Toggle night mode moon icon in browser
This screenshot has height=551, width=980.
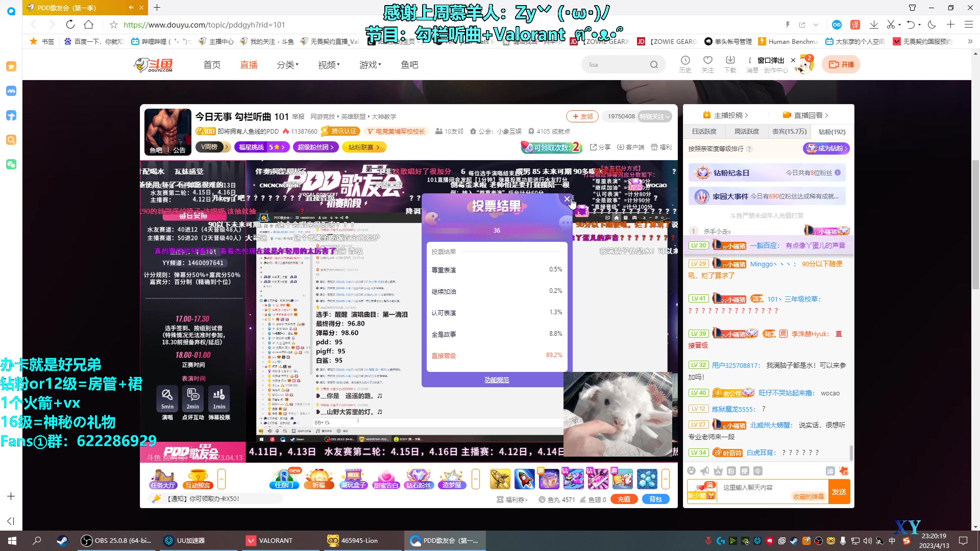(x=932, y=24)
